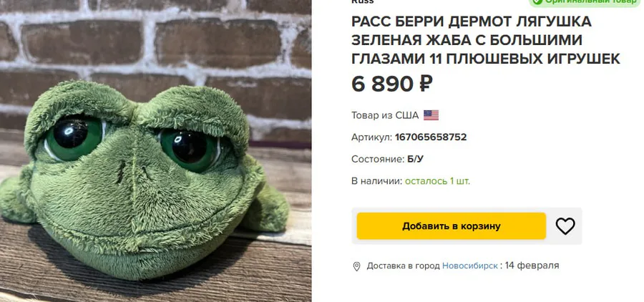The image size is (644, 302).
Task: Click the Товар из США label
Action: pyautogui.click(x=385, y=115)
